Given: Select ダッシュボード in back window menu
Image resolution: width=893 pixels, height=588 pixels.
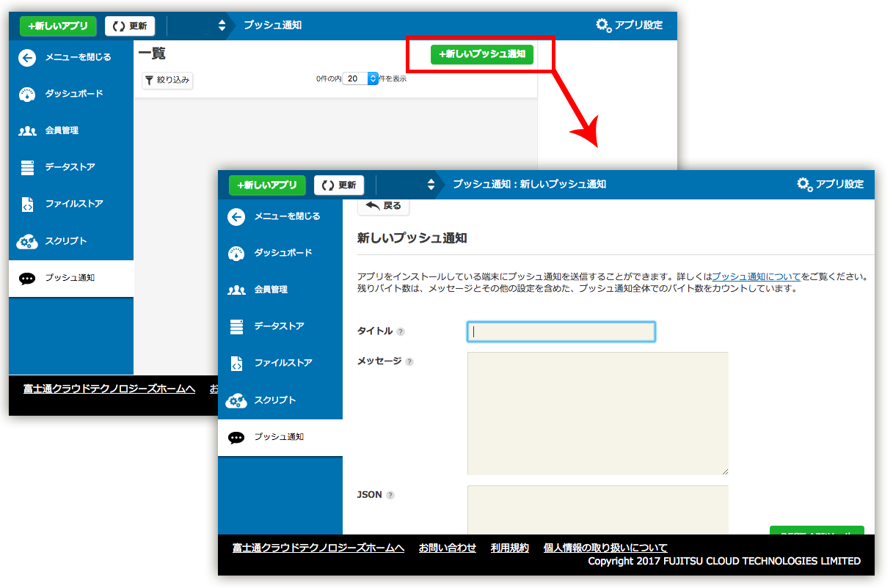Looking at the screenshot, I should [74, 94].
